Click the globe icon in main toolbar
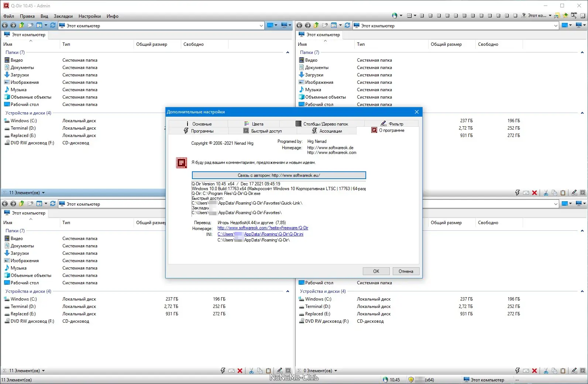The width and height of the screenshot is (588, 384). coord(395,16)
